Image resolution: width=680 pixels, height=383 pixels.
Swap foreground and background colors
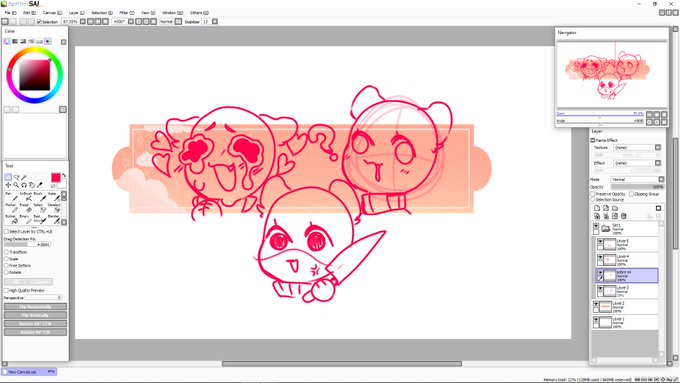point(64,175)
